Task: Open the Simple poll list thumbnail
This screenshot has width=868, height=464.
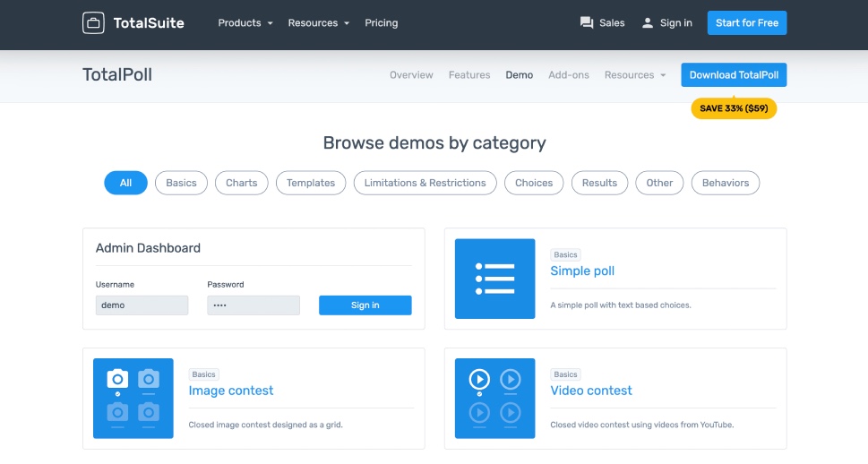Action: coord(494,279)
